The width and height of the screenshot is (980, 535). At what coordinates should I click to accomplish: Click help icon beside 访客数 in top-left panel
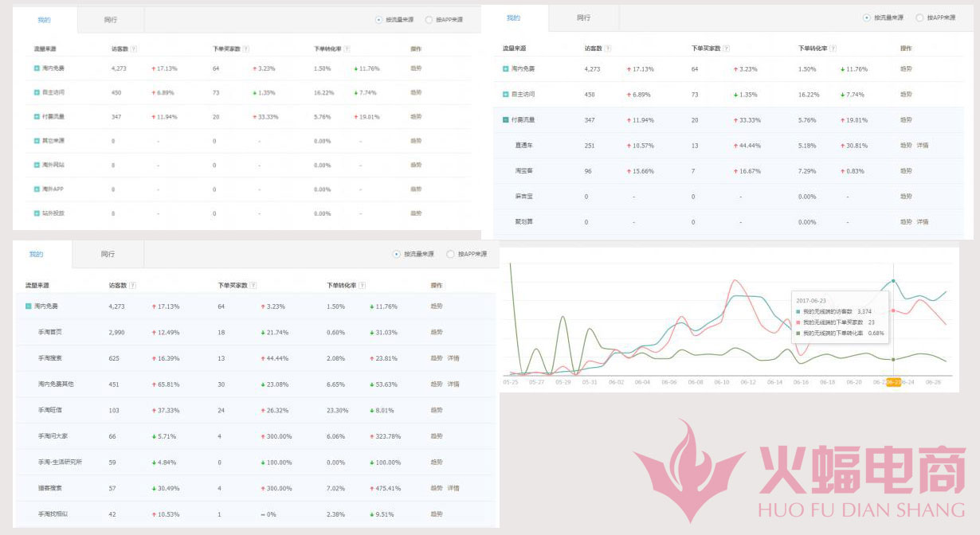tap(134, 49)
